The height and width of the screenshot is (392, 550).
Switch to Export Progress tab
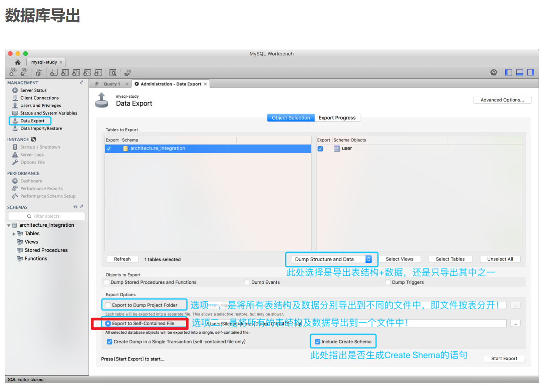tap(337, 118)
